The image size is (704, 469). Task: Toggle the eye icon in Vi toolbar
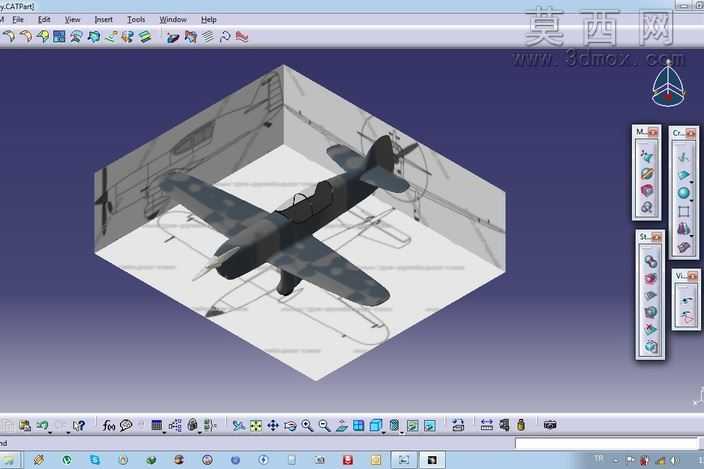click(x=686, y=300)
